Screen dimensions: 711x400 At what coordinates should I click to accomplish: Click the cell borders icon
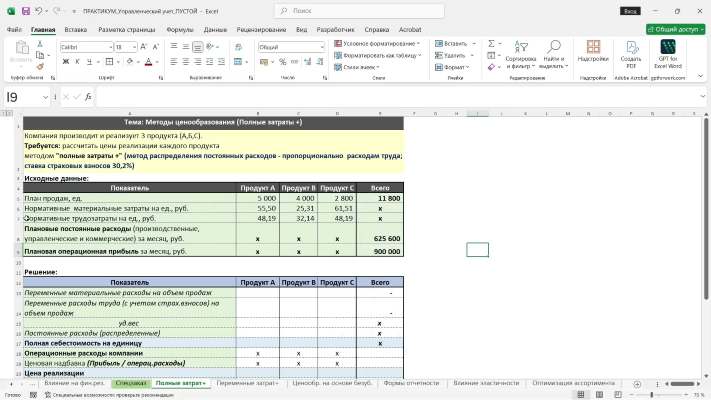pyautogui.click(x=109, y=62)
